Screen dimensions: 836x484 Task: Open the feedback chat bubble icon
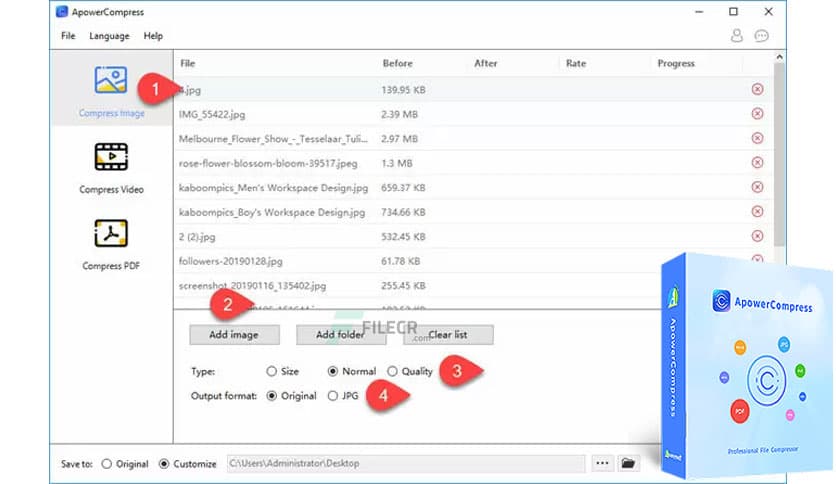761,36
